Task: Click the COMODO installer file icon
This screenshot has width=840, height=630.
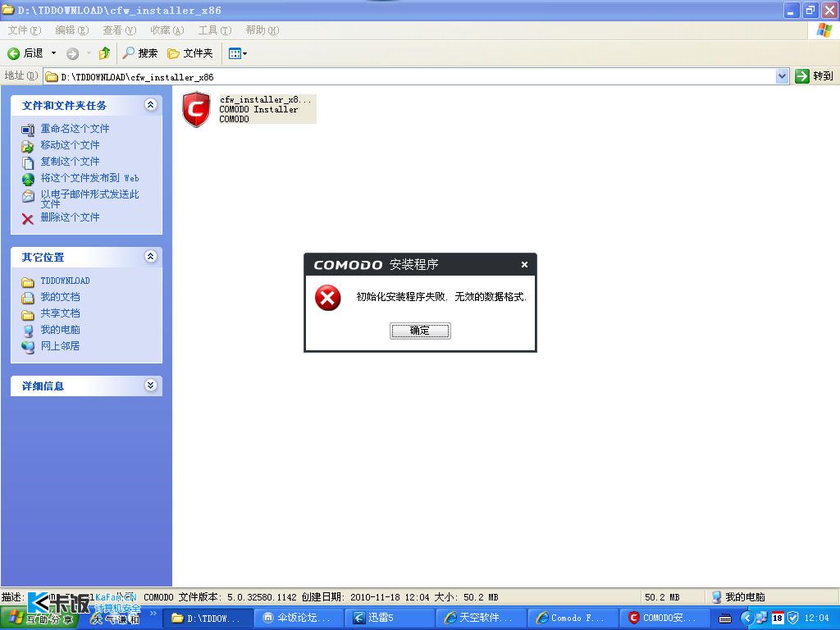Action: point(196,110)
